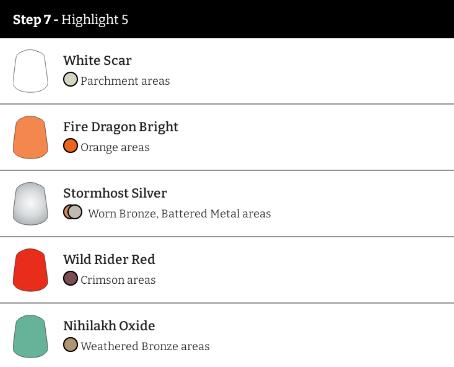454x367 pixels.
Task: Click the Crimson areas color circle
Action: click(70, 279)
